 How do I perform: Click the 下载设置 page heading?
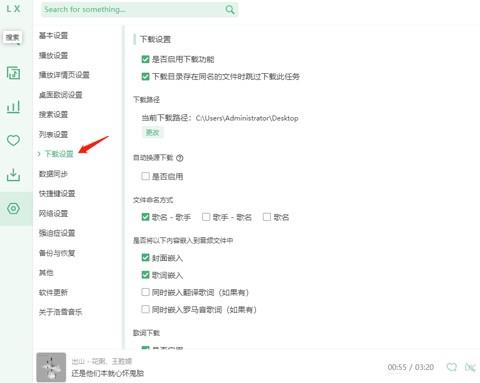(x=155, y=39)
